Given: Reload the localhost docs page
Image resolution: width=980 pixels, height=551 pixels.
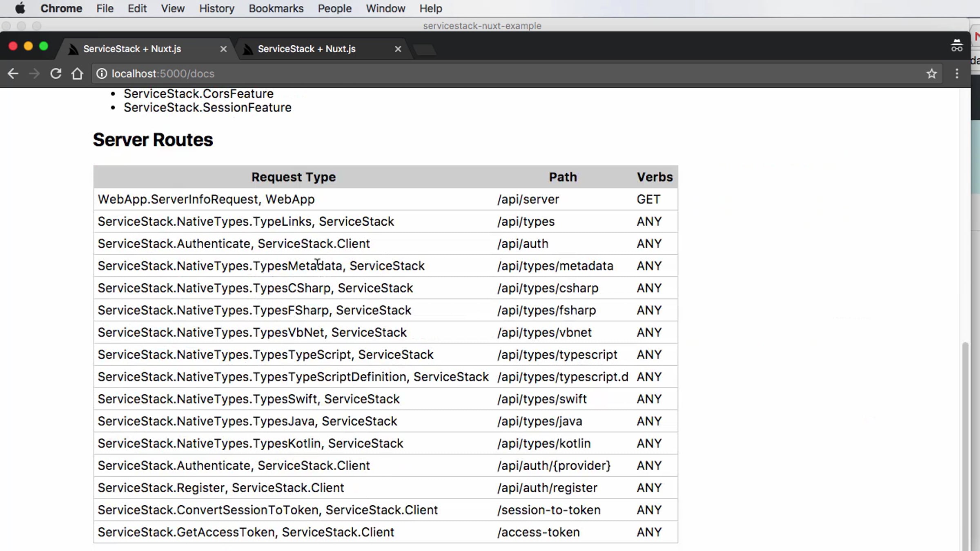Looking at the screenshot, I should click(56, 73).
